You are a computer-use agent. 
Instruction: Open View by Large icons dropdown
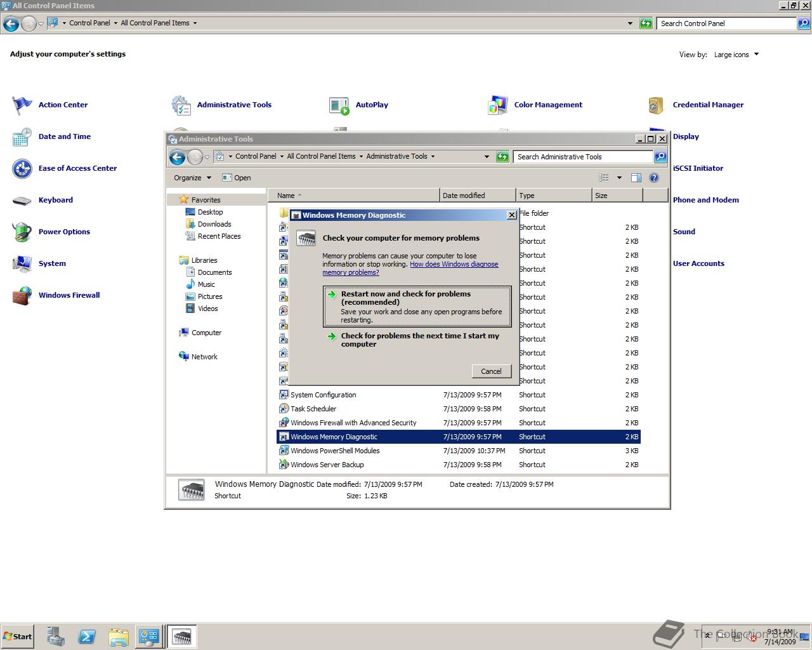[x=736, y=55]
